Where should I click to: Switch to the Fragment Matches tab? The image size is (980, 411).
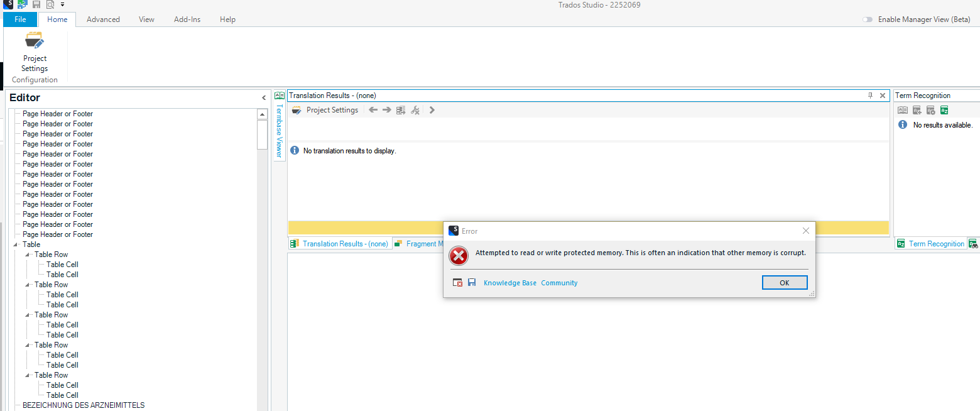(x=419, y=244)
